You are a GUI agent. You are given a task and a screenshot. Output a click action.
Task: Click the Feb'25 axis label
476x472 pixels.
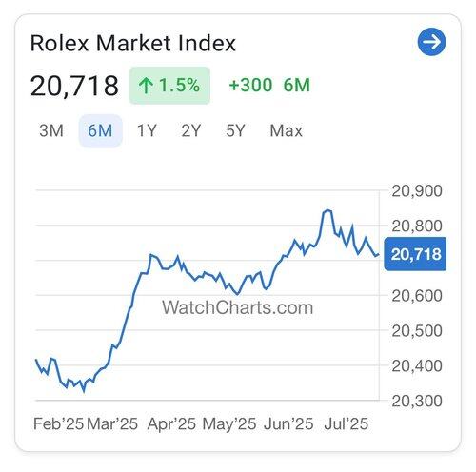pyautogui.click(x=58, y=423)
